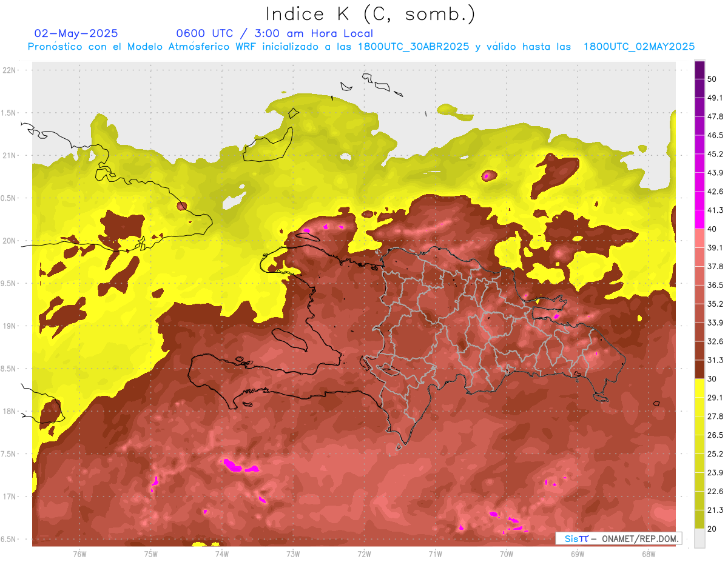Viewport: 728px width, 562px height.
Task: Click the gray swatch below legend value 20
Action: pos(699,538)
